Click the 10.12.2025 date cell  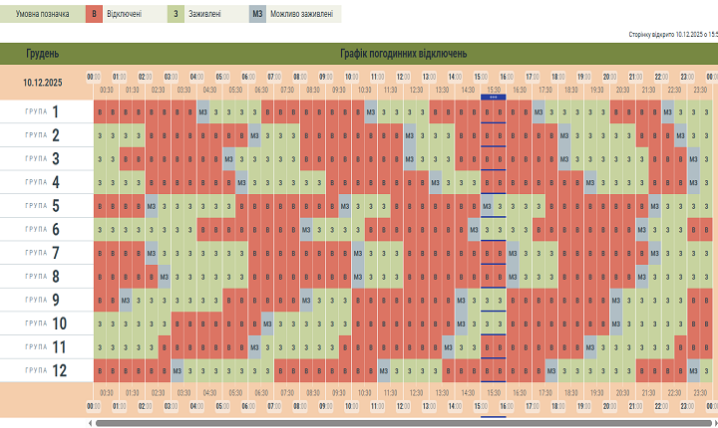(42, 83)
